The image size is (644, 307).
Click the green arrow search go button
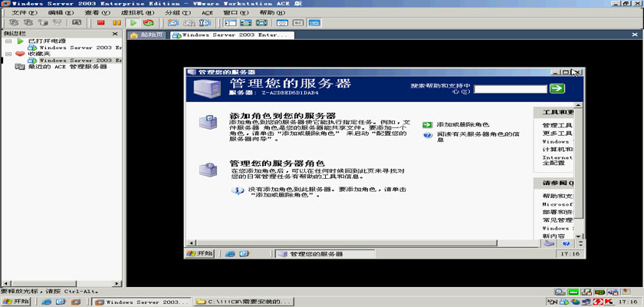coord(557,88)
